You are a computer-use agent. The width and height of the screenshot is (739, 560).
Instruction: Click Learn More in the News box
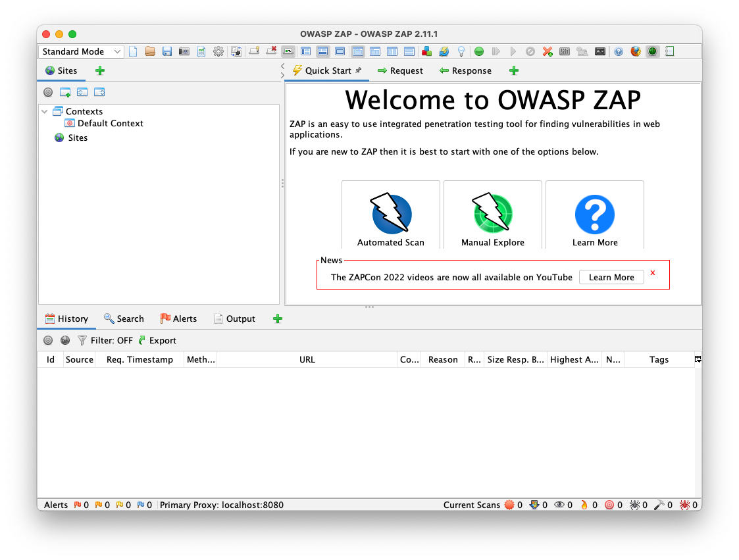click(611, 277)
